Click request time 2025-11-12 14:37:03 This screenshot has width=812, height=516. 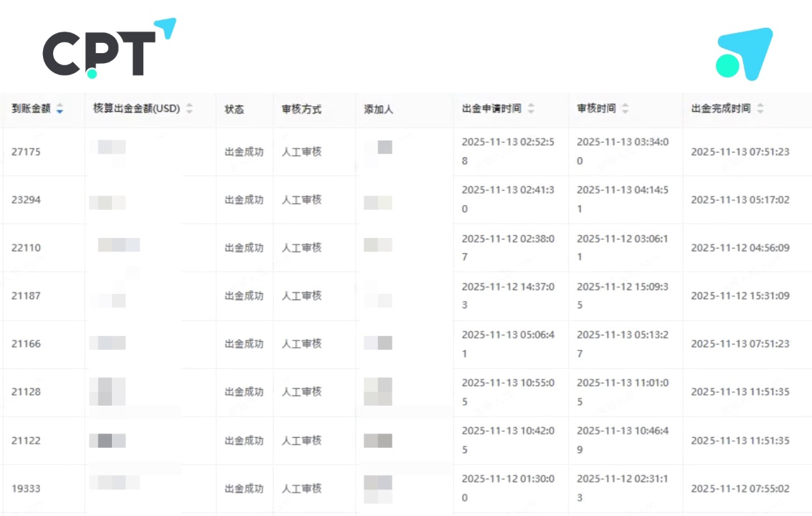tap(508, 295)
